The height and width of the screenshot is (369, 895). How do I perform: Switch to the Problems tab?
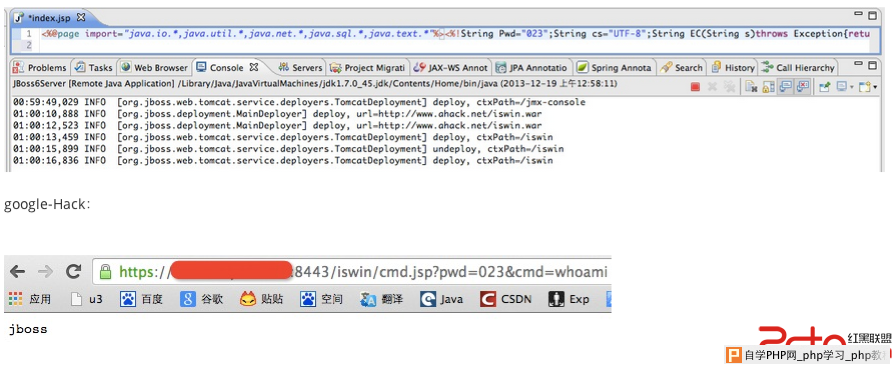point(40,67)
